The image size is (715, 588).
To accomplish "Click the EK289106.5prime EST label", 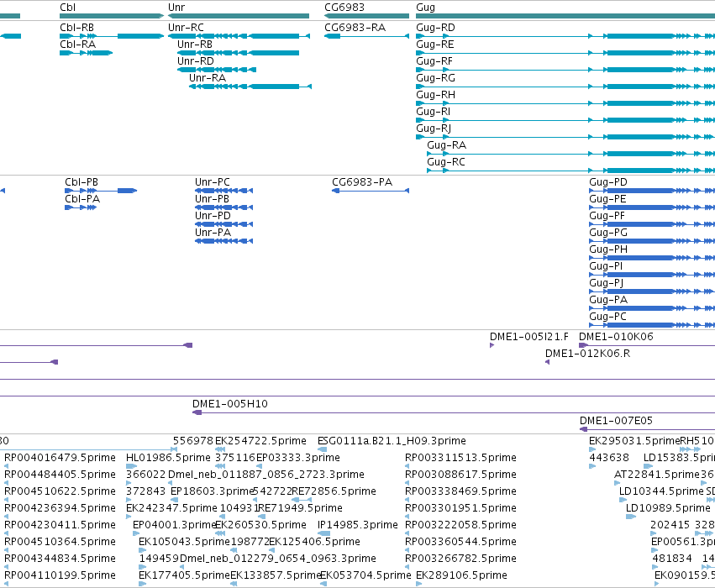I will click(x=461, y=576).
